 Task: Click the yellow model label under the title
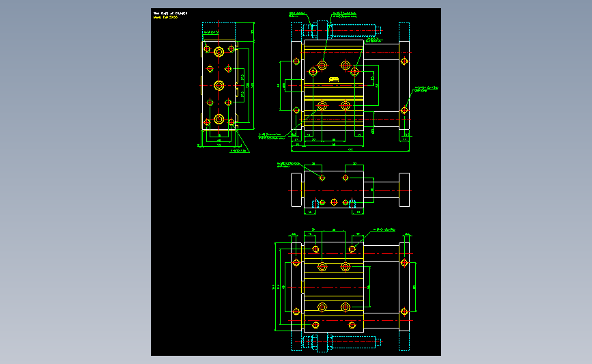165,17
